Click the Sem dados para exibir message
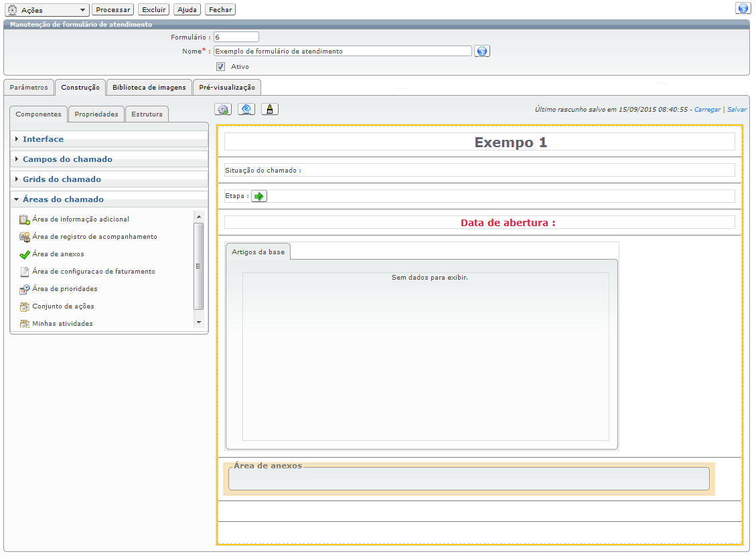756x556 pixels. (x=430, y=278)
